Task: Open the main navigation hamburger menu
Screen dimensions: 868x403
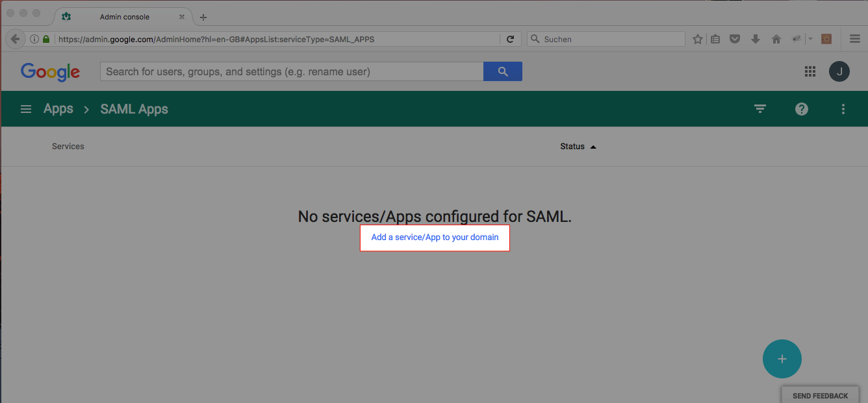Action: [26, 109]
